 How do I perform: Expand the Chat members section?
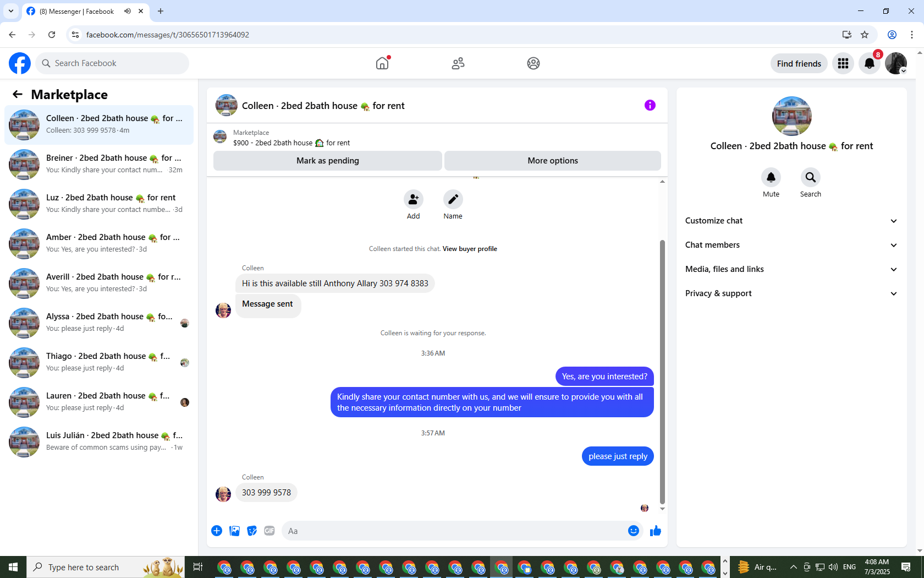791,245
